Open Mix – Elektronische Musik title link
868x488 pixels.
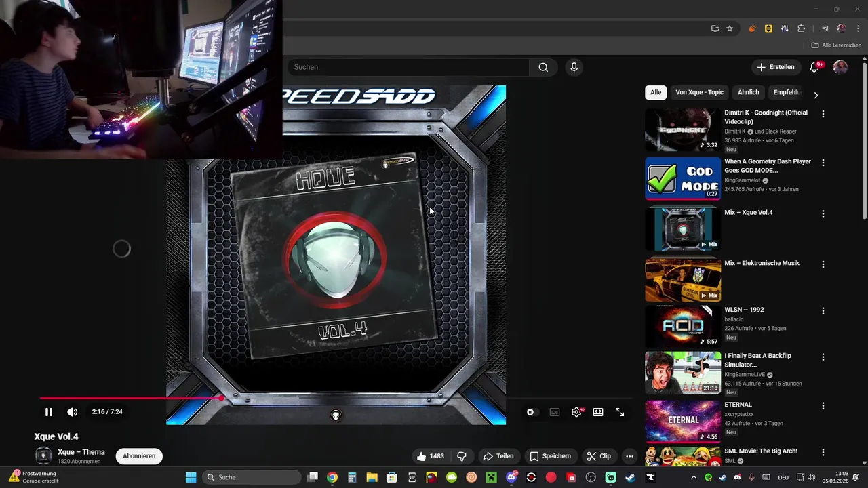coord(762,263)
